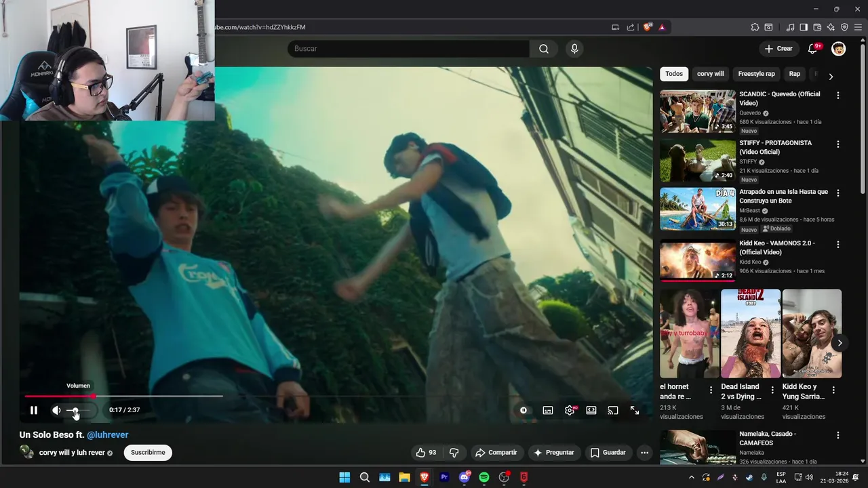Open the browser hamburger menu
868x488 pixels.
858,27
